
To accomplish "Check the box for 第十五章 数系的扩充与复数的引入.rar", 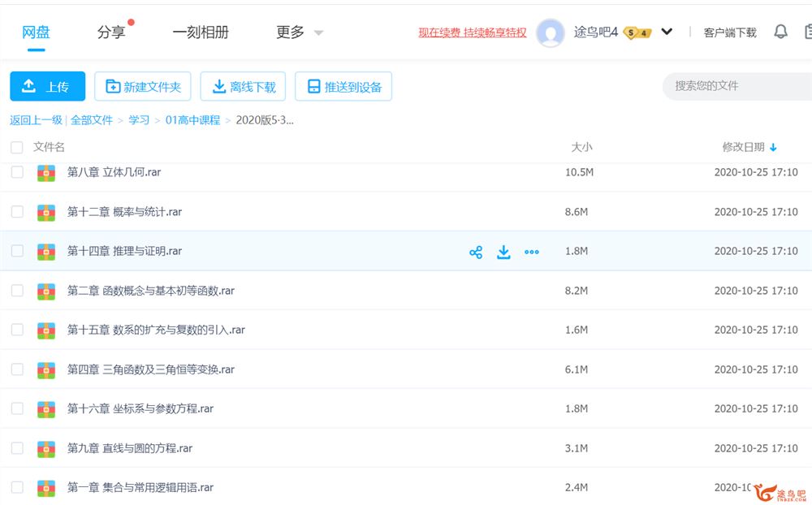I will [17, 330].
